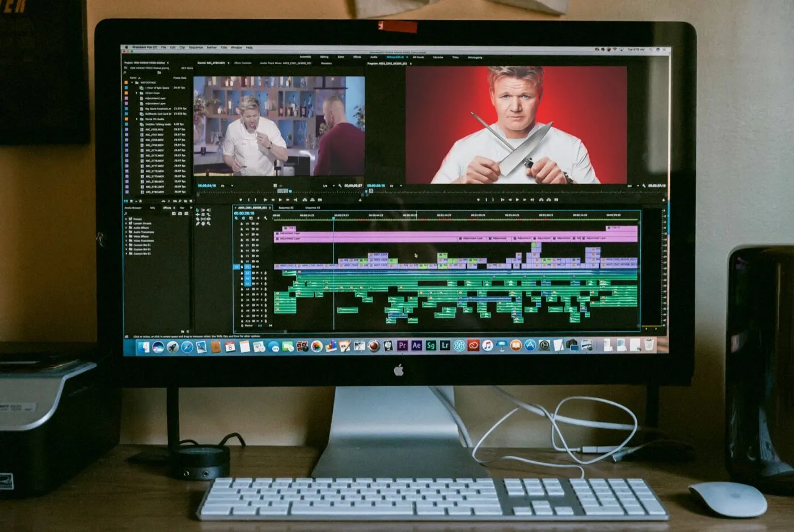Expand the Video Effects folder
Image resolution: width=794 pixels, height=532 pixels.
tap(126, 237)
